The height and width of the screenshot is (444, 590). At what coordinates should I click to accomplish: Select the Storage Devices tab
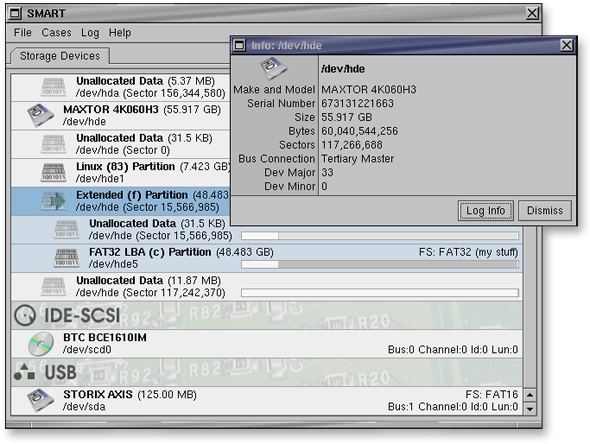coord(60,56)
